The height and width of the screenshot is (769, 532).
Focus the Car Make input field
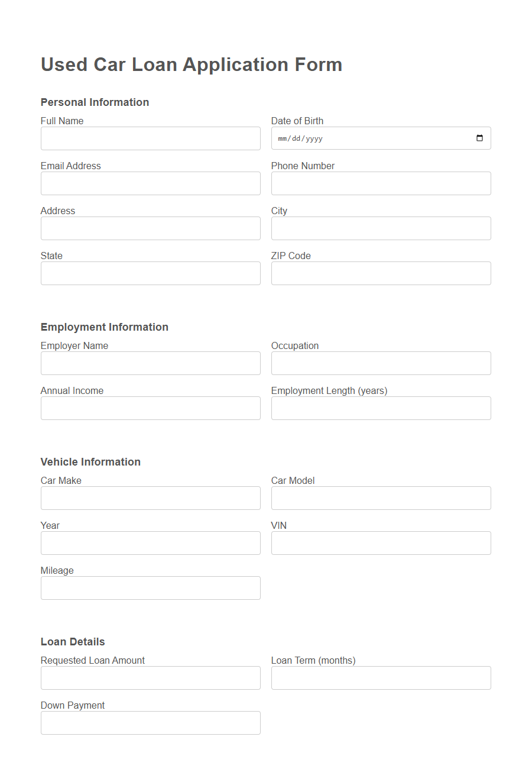(x=150, y=497)
